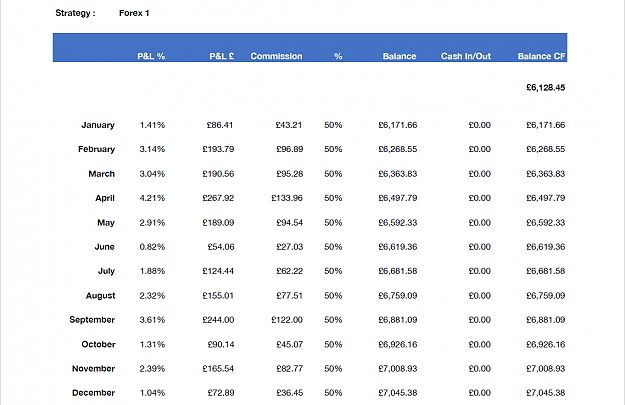Click the "December" row label
The image size is (625, 405).
[93, 393]
